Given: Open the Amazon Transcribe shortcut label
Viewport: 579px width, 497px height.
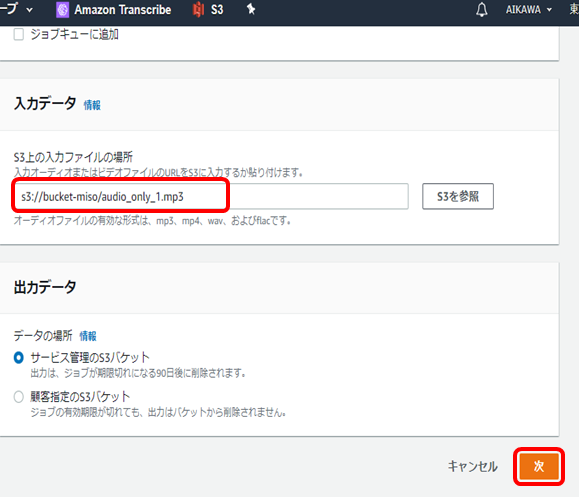Looking at the screenshot, I should click(123, 10).
